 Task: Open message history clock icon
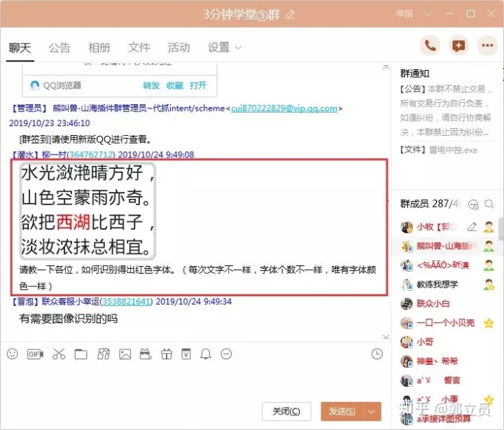tap(377, 354)
